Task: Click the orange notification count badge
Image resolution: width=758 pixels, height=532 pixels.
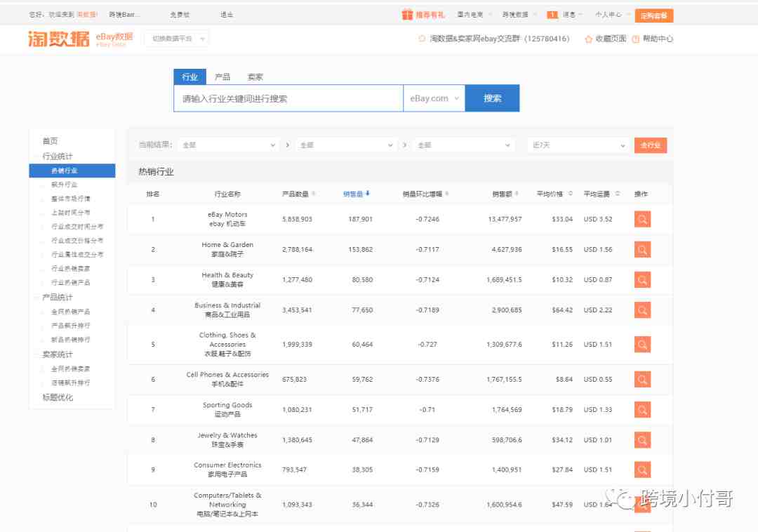Action: (552, 15)
